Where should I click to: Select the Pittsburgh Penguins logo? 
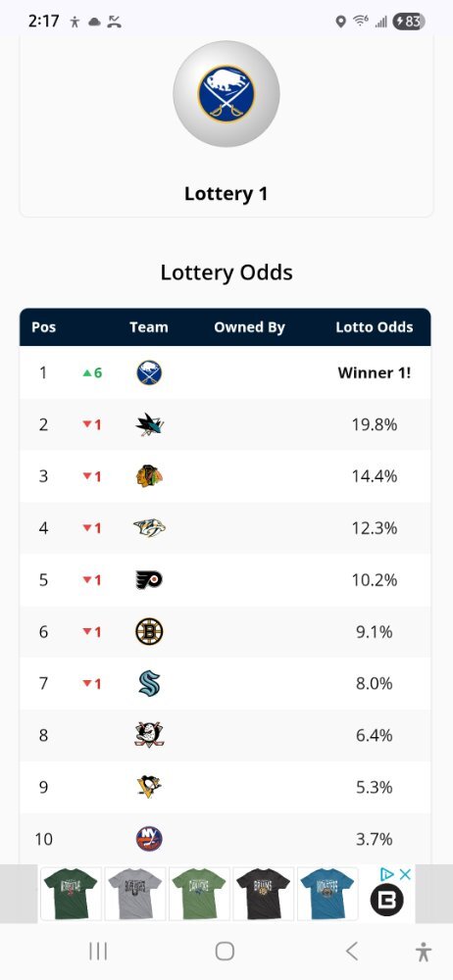point(150,787)
